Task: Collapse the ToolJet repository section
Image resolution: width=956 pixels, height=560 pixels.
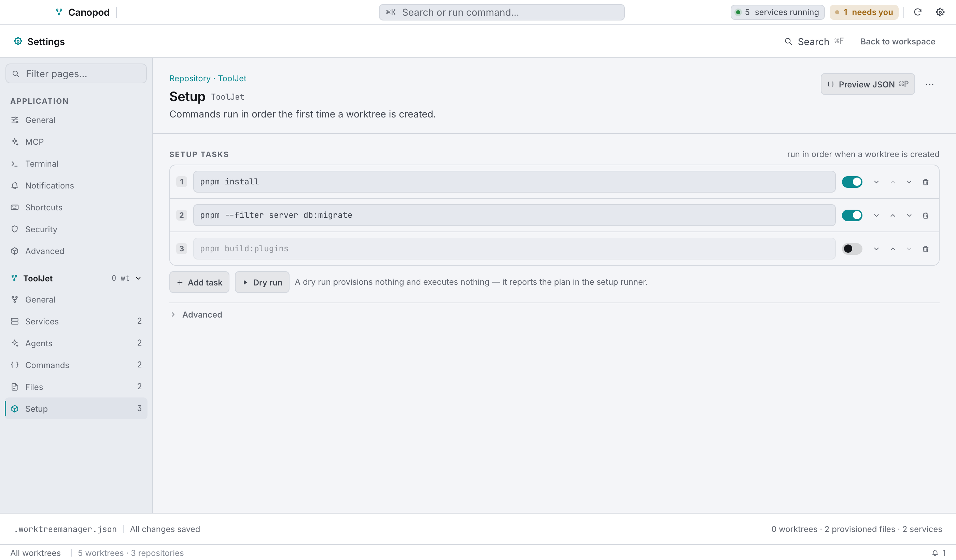Action: click(138, 279)
